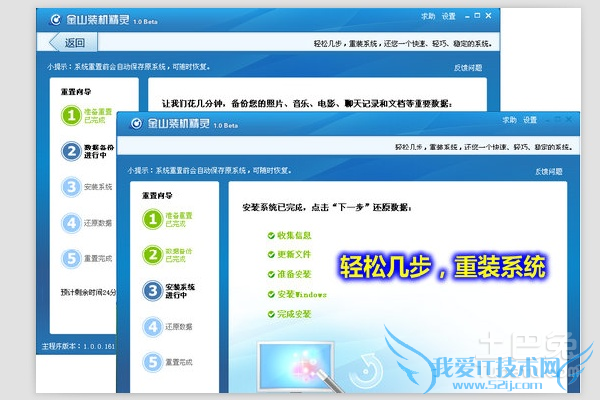Open 求助 help in rear window title bar
This screenshot has width=600, height=400.
coord(428,16)
